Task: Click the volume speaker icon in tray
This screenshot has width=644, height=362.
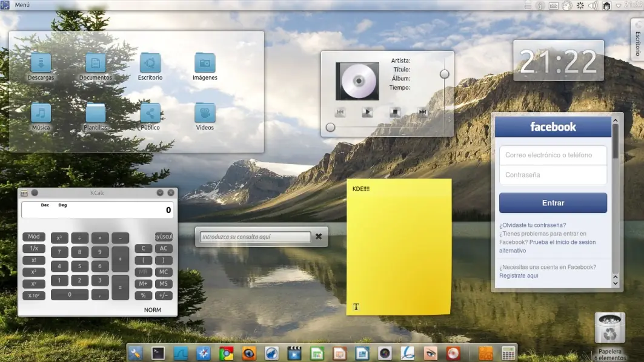Action: click(x=594, y=5)
